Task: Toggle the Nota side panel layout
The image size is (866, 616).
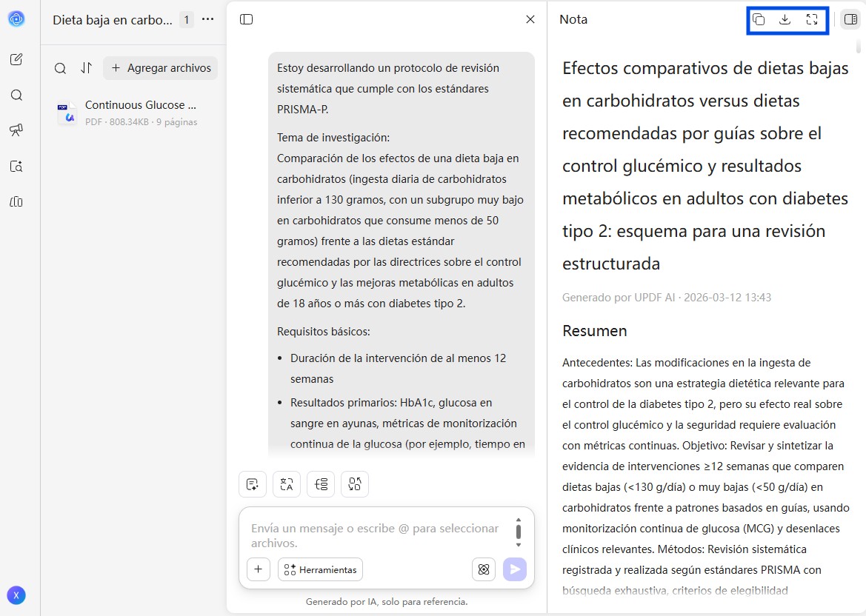Action: pos(850,20)
